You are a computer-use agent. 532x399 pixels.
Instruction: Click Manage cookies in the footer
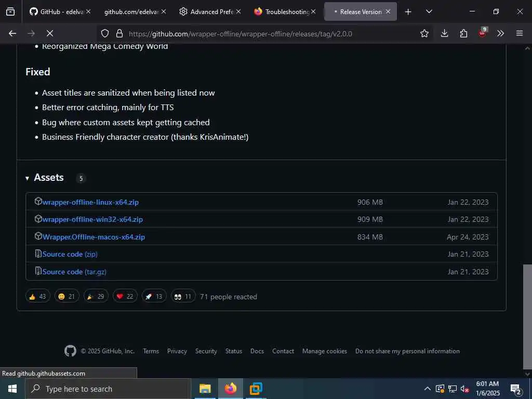(x=325, y=351)
